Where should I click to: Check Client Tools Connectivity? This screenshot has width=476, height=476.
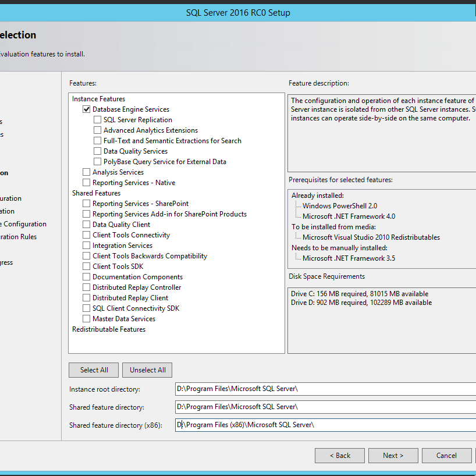(86, 235)
